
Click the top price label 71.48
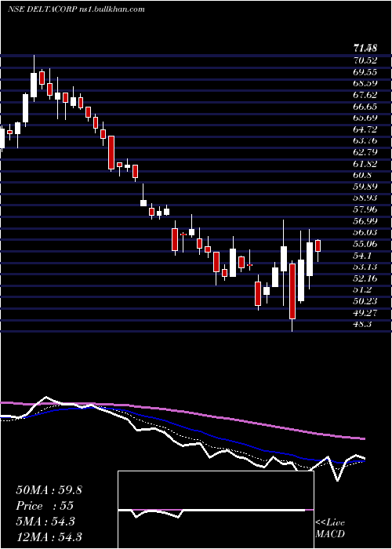(366, 49)
